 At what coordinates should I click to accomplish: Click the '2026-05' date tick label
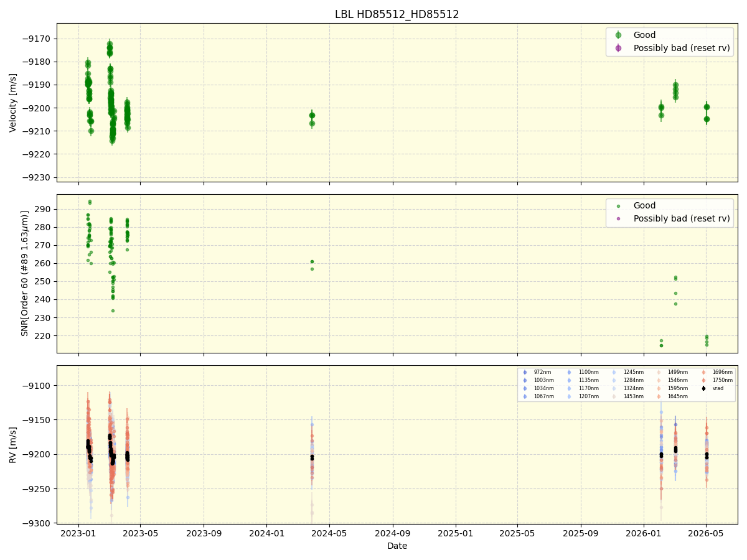point(706,533)
